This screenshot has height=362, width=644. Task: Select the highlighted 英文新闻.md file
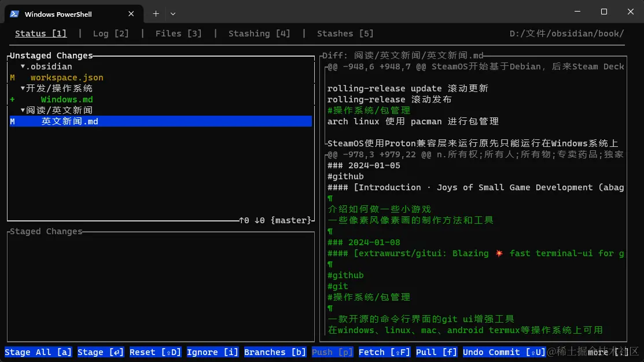[161, 121]
